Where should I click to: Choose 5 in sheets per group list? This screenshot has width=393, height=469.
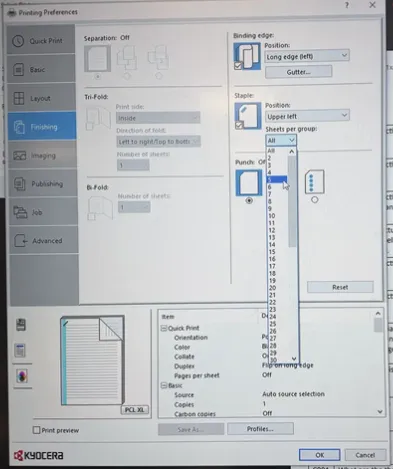(277, 180)
